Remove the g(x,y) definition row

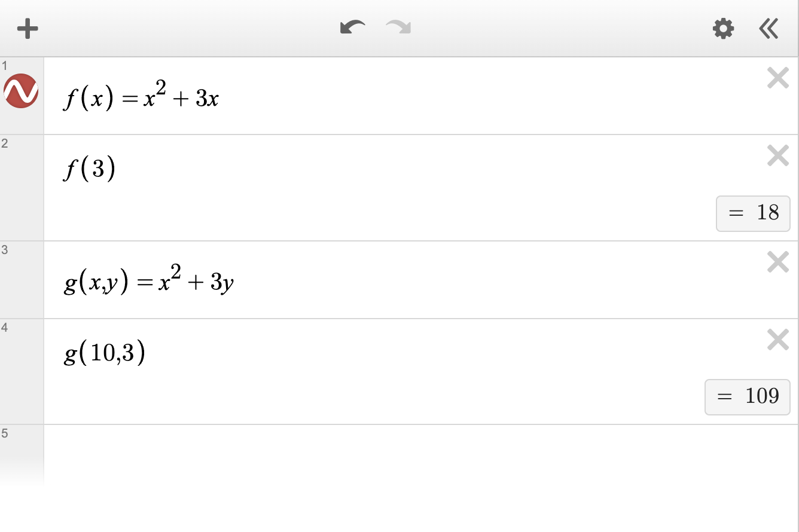(x=777, y=262)
